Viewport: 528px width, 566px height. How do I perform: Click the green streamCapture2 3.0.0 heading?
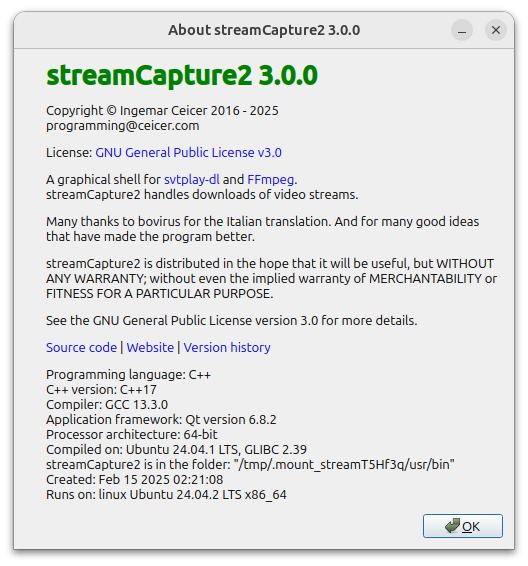(182, 75)
